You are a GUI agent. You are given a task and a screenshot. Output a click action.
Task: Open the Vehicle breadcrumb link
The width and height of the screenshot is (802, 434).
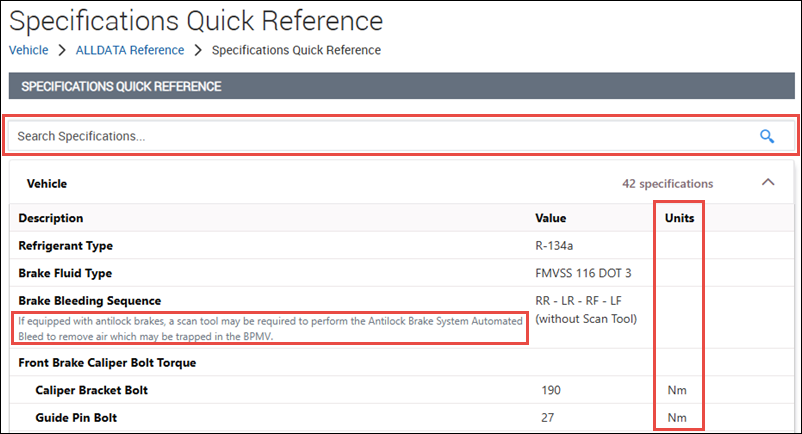(x=28, y=50)
